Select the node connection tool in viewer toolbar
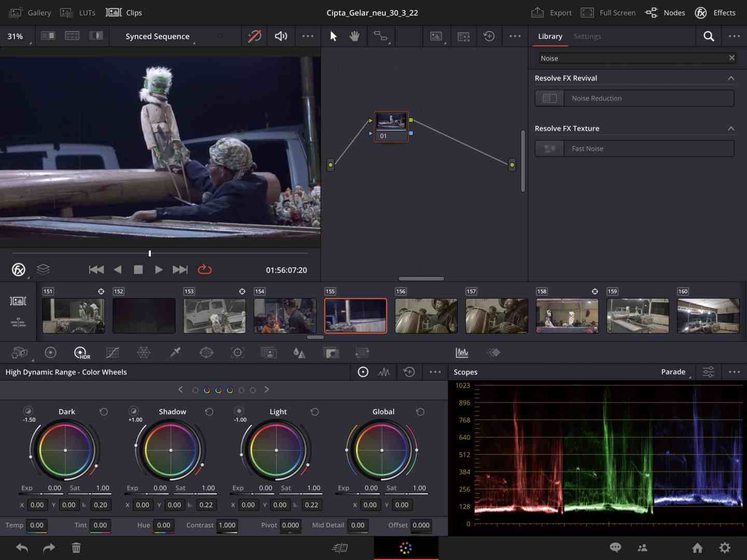Image resolution: width=747 pixels, height=560 pixels. pyautogui.click(x=381, y=36)
